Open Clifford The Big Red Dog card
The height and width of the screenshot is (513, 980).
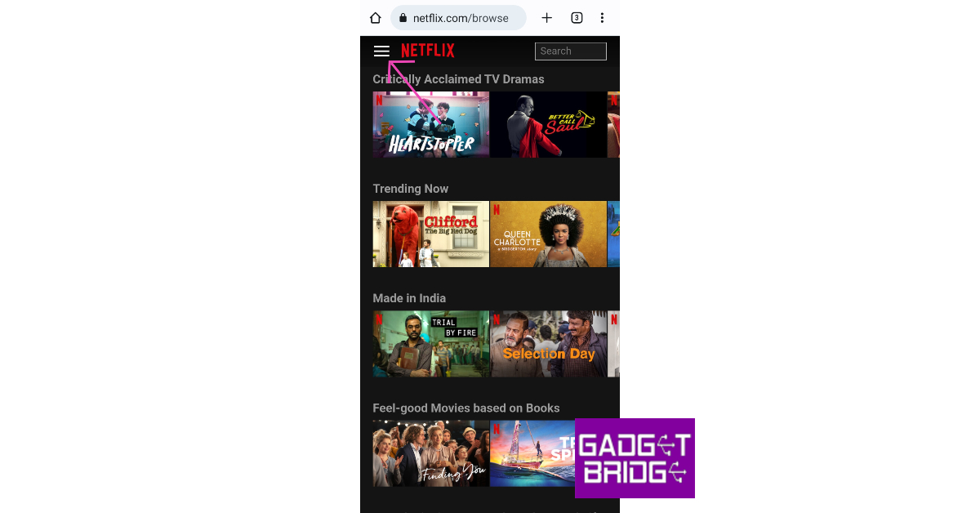coord(431,234)
